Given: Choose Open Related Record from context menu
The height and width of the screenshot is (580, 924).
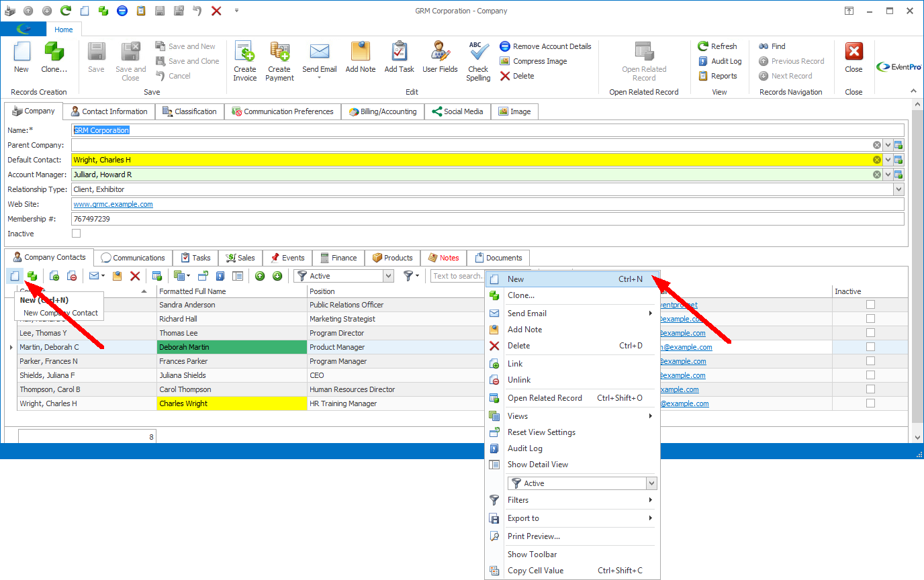Looking at the screenshot, I should 573,398.
